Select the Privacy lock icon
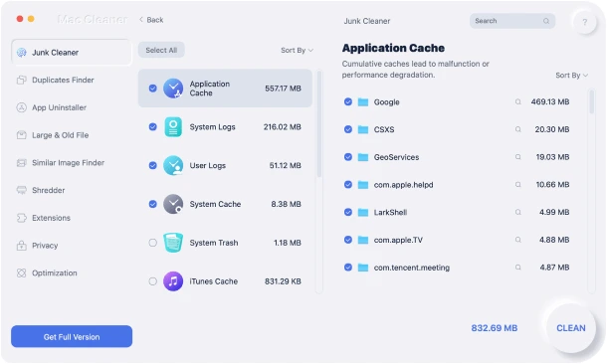 (21, 246)
